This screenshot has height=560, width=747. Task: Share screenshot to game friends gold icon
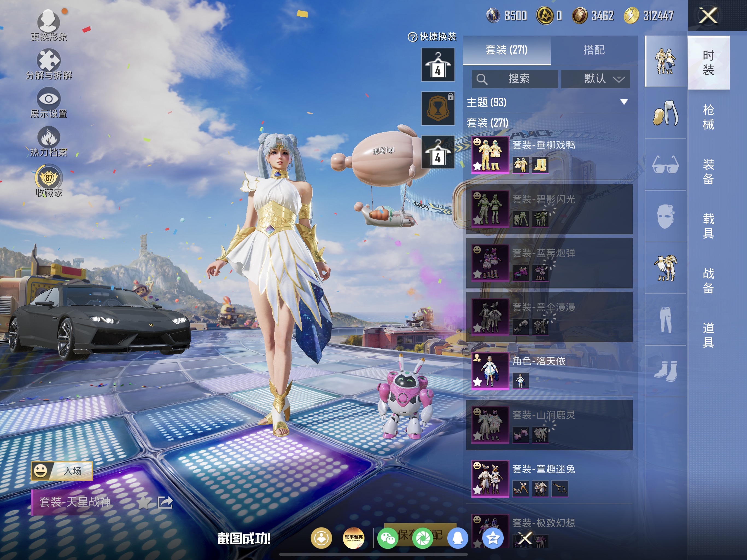[321, 538]
